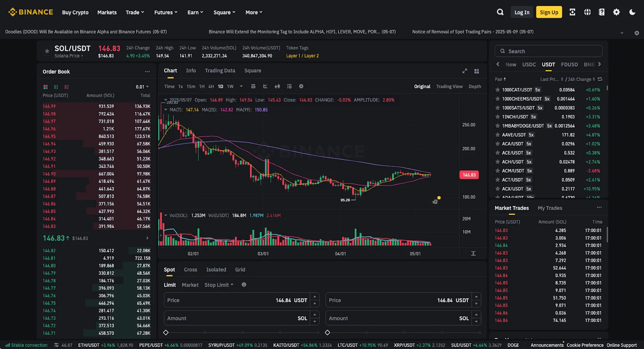Open the Order Book more options menu
This screenshot has width=644, height=349.
pyautogui.click(x=147, y=72)
